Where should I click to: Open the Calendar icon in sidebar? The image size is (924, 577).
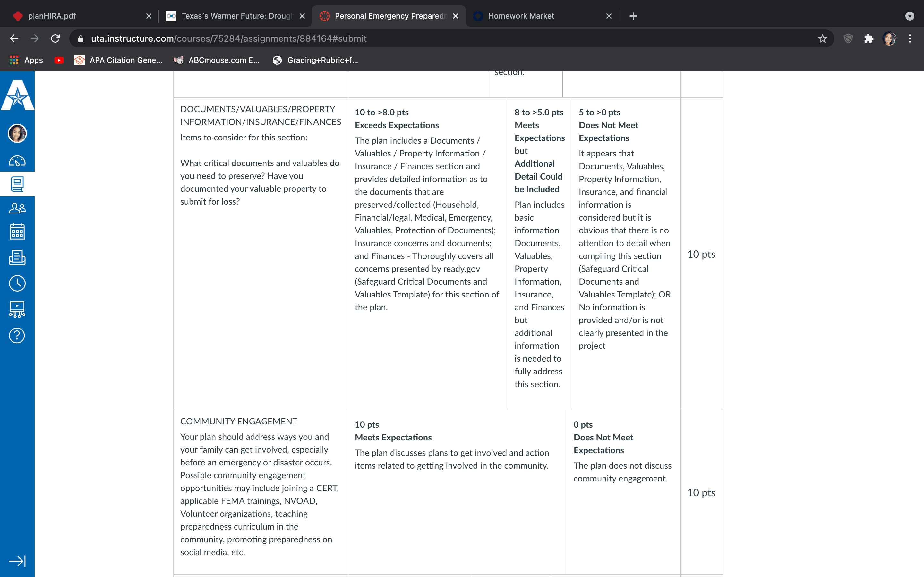click(17, 232)
